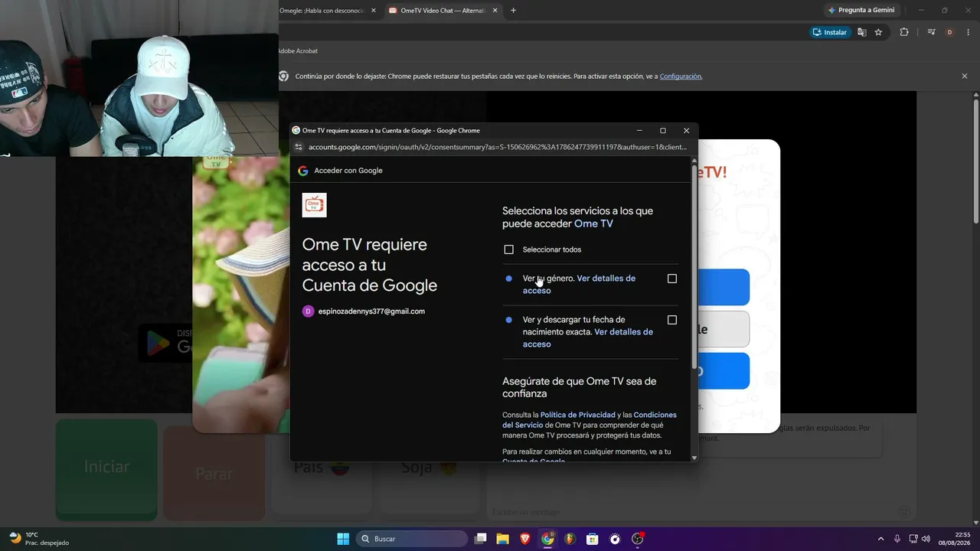Viewport: 980px width, 551px height.
Task: Click the 'Pregunta a Gemini' button
Action: pyautogui.click(x=861, y=11)
